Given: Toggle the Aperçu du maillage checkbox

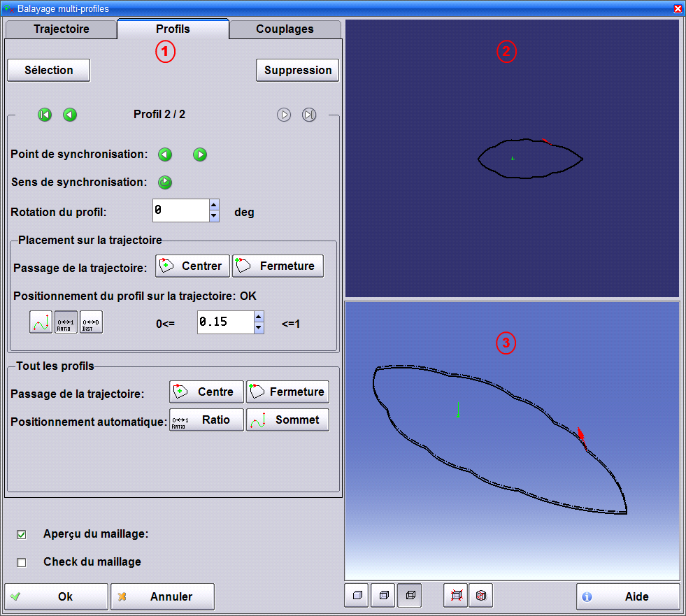Looking at the screenshot, I should [22, 534].
